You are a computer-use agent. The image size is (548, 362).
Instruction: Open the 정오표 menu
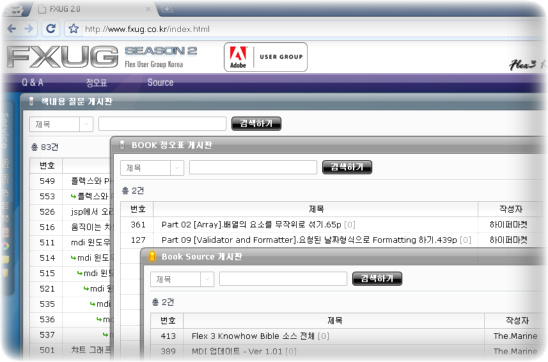tap(96, 82)
